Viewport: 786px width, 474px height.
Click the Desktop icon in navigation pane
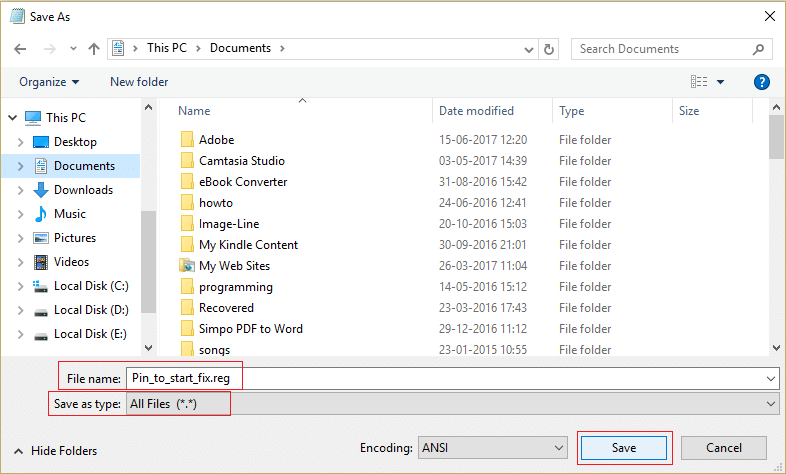tap(41, 142)
